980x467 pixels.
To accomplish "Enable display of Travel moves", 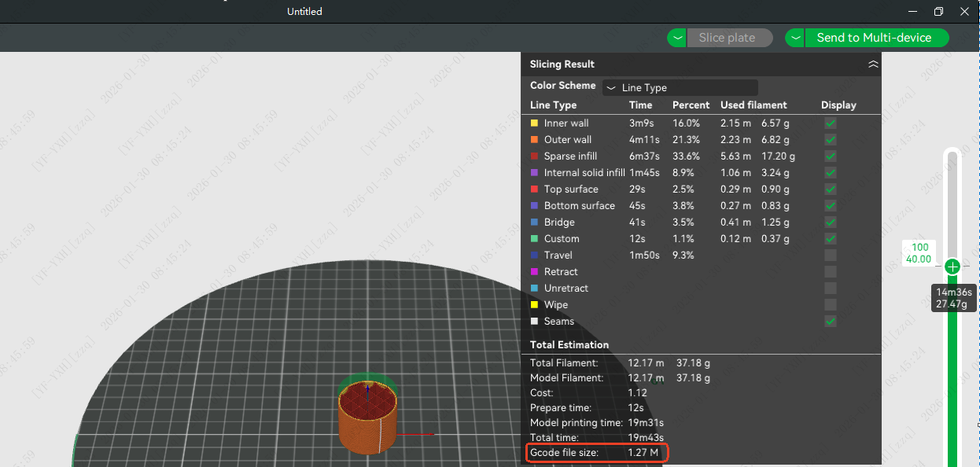I will 831,256.
